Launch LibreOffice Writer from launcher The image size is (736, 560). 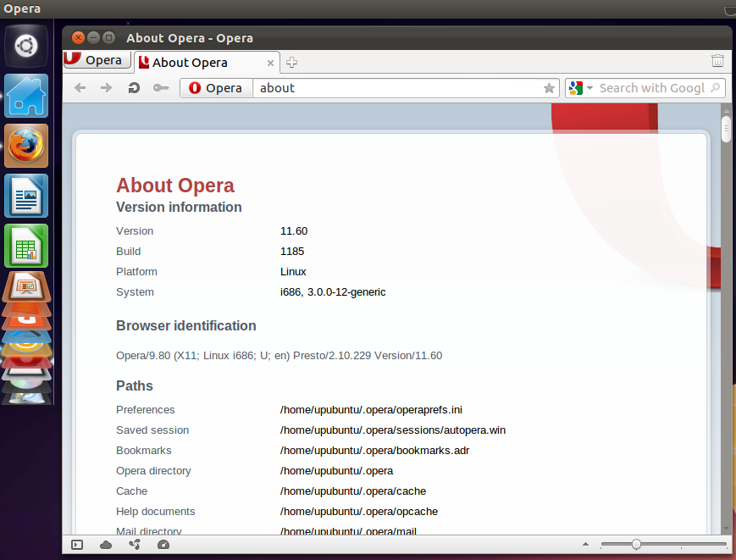coord(26,196)
